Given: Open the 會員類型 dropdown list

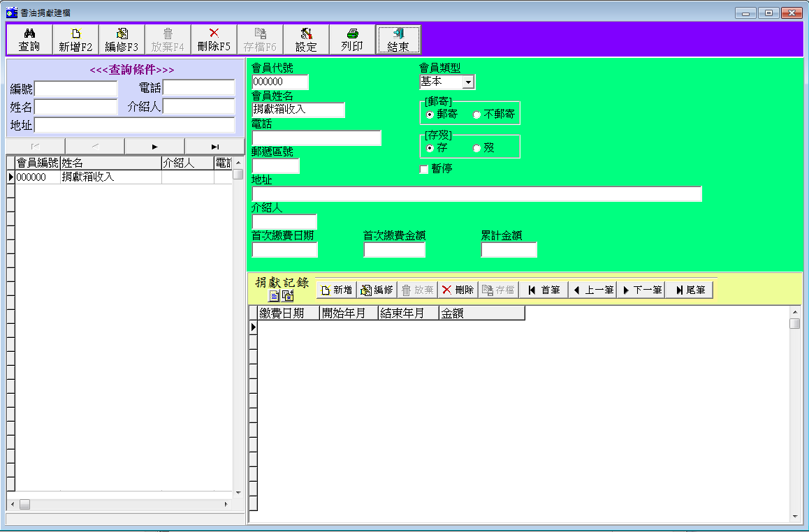Looking at the screenshot, I should pos(468,82).
